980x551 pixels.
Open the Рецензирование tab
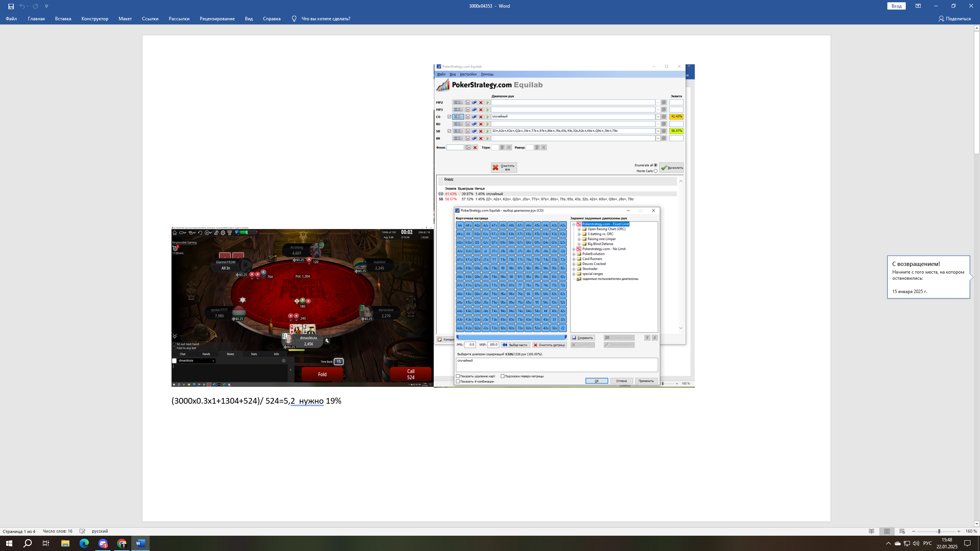(x=217, y=19)
